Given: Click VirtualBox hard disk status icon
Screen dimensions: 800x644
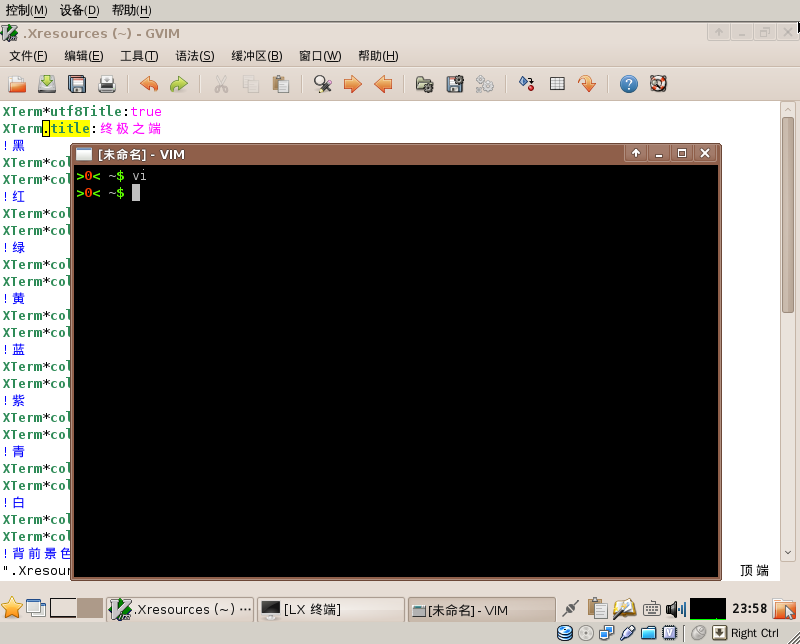Looking at the screenshot, I should 565,633.
